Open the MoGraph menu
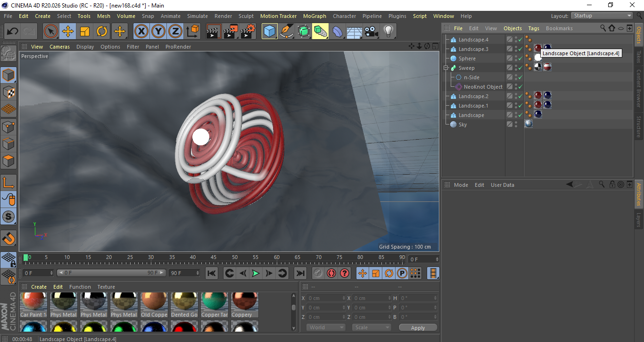The height and width of the screenshot is (342, 644). tap(314, 16)
